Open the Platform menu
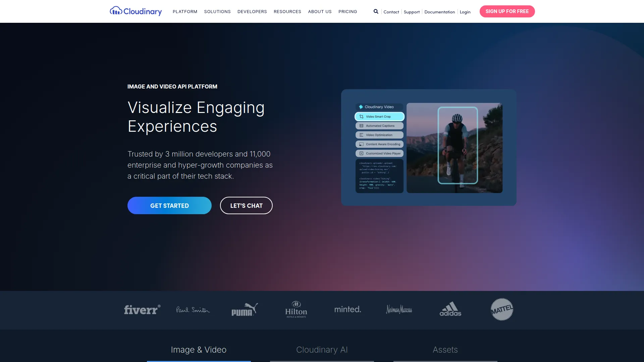The width and height of the screenshot is (644, 362). 185,11
